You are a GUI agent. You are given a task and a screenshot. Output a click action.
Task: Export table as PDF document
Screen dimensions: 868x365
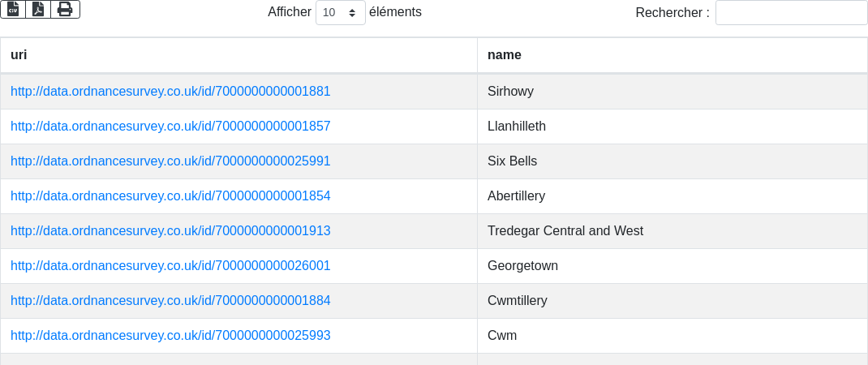pyautogui.click(x=38, y=9)
